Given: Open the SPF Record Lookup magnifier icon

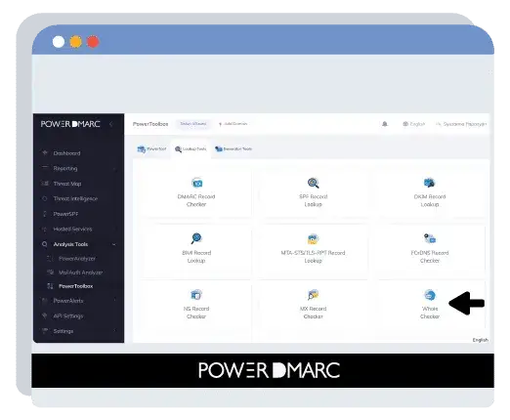Looking at the screenshot, I should coord(313,183).
